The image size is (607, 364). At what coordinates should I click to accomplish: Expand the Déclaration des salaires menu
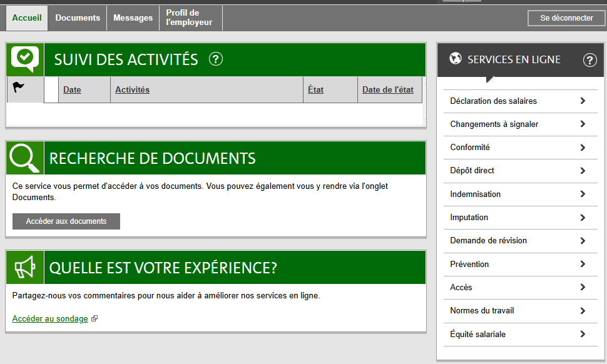tap(583, 101)
